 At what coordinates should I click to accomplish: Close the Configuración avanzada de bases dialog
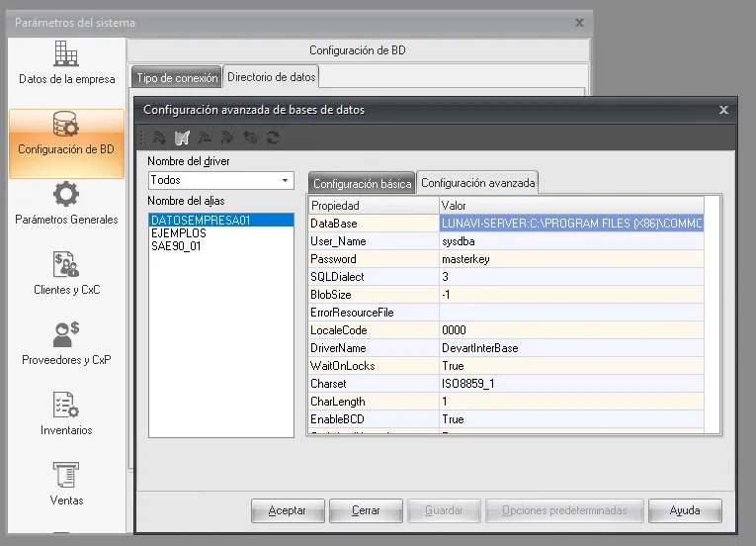pos(723,110)
